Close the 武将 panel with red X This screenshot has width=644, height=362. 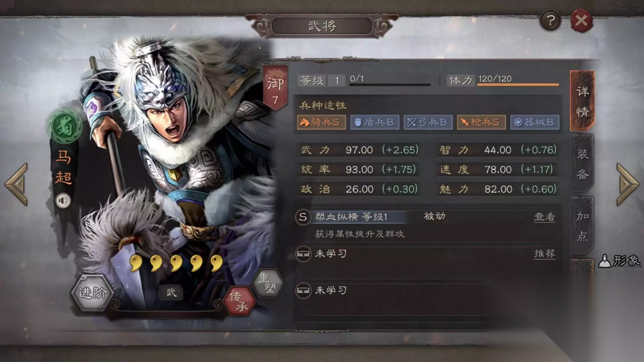point(582,20)
